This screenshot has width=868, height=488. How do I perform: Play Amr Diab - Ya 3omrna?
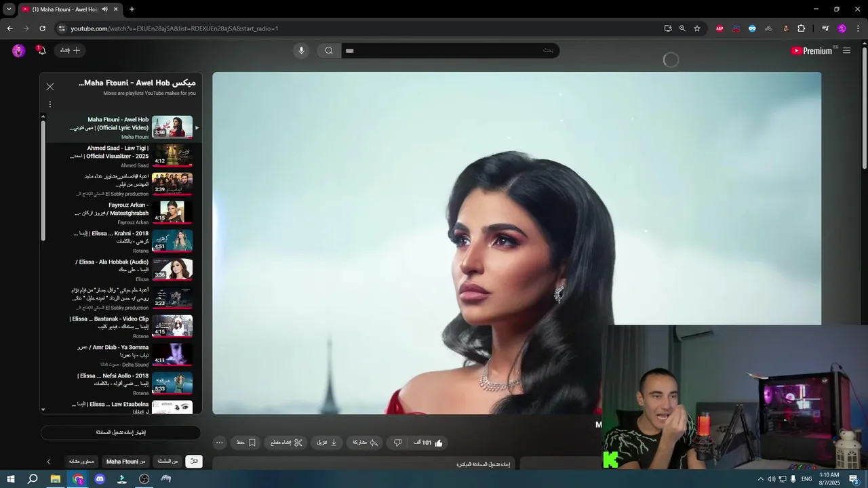121,356
